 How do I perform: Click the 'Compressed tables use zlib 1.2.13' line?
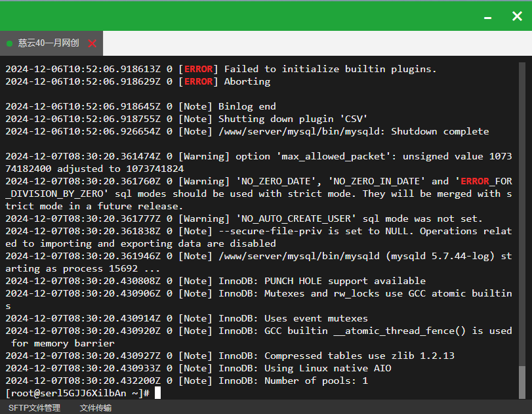click(x=230, y=356)
